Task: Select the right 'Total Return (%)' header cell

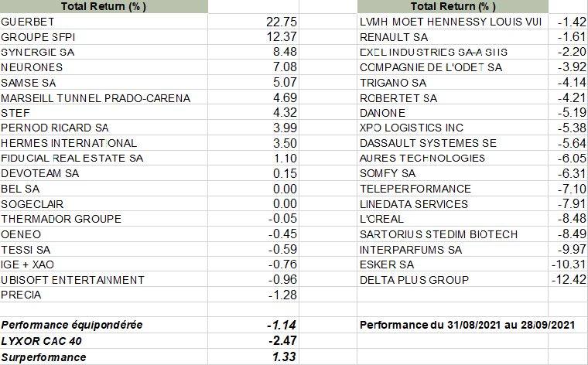Action: pyautogui.click(x=453, y=6)
